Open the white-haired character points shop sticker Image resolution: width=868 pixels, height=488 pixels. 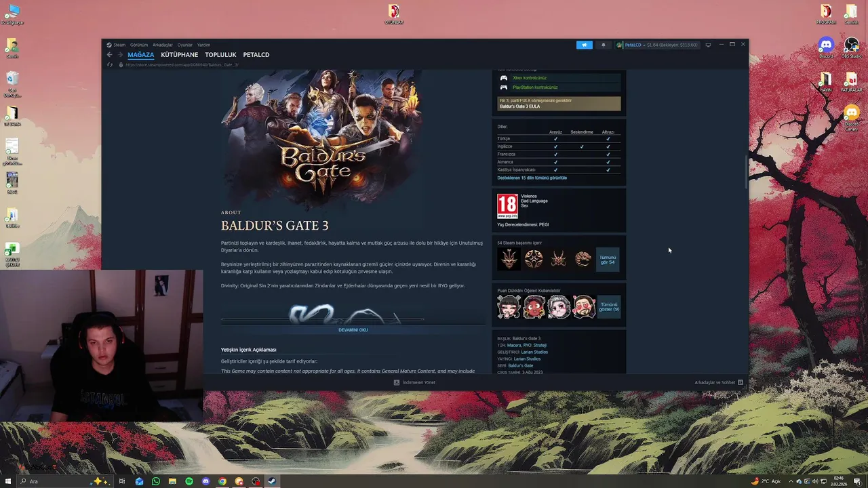(558, 307)
